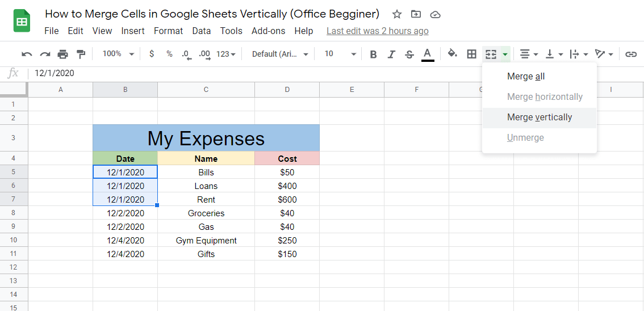Image resolution: width=644 pixels, height=311 pixels.
Task: Open the Help menu
Action: [x=304, y=31]
